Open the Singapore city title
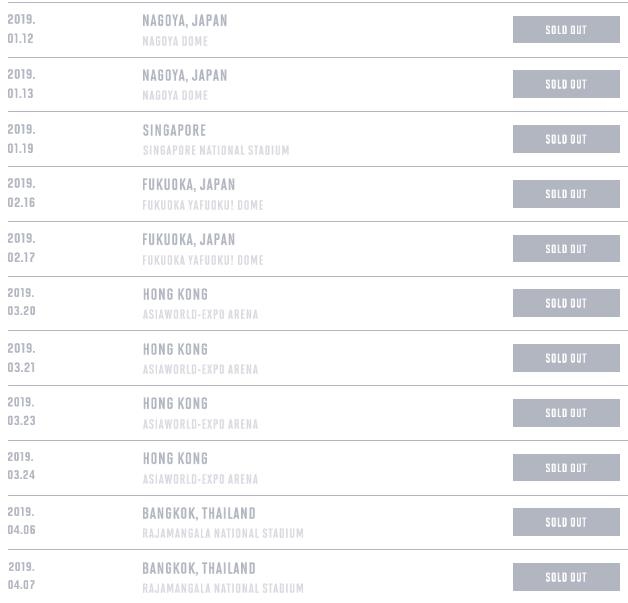 [174, 130]
